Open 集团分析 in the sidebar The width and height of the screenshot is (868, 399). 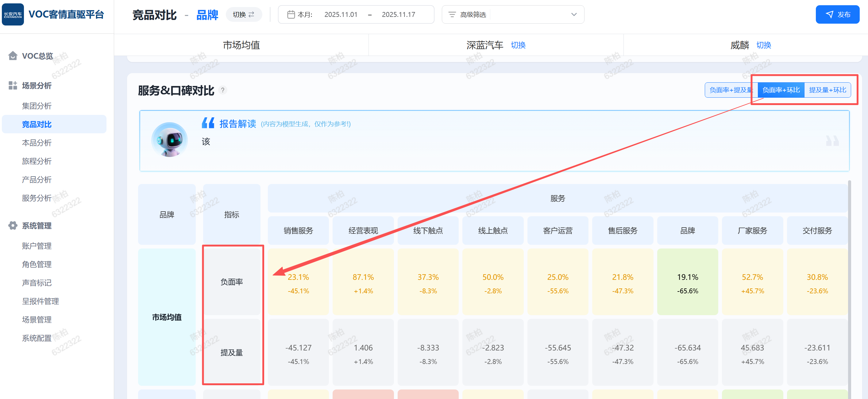pos(37,106)
